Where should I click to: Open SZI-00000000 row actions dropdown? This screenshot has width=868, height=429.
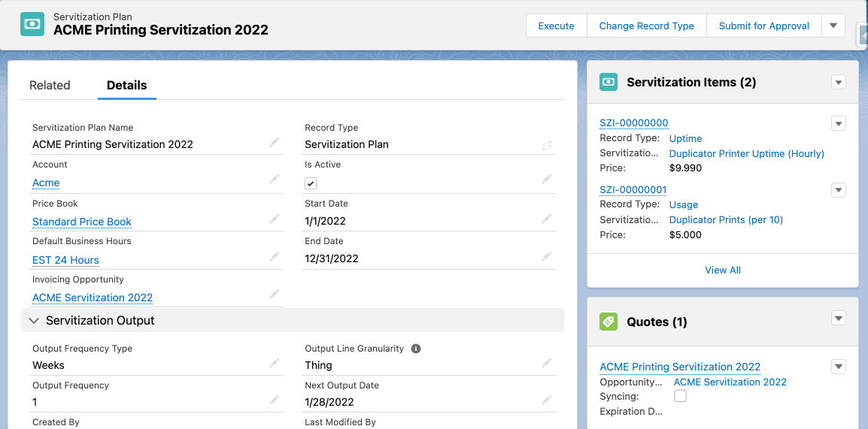tap(839, 123)
